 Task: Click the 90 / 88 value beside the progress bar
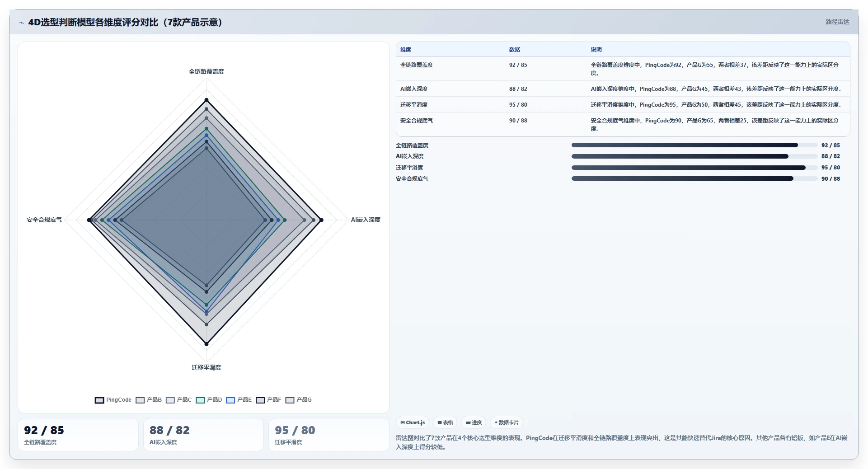830,179
